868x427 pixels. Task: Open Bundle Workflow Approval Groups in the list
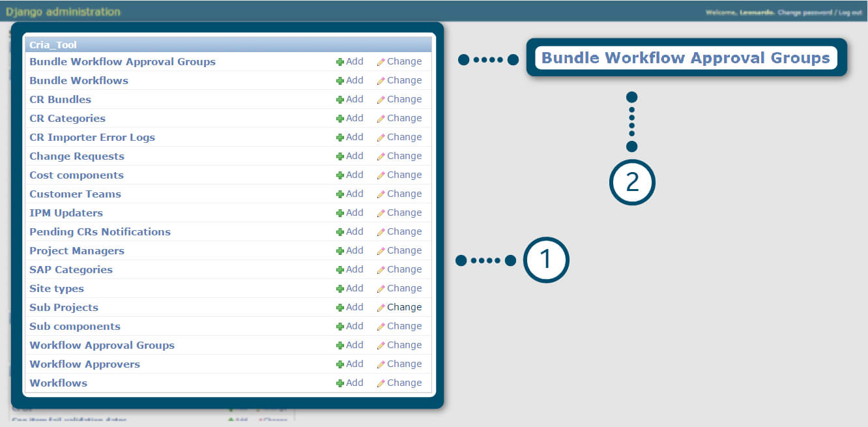tap(122, 62)
